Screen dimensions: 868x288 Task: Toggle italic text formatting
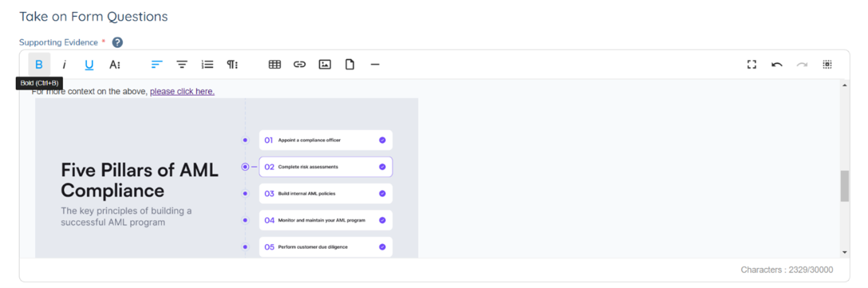64,64
